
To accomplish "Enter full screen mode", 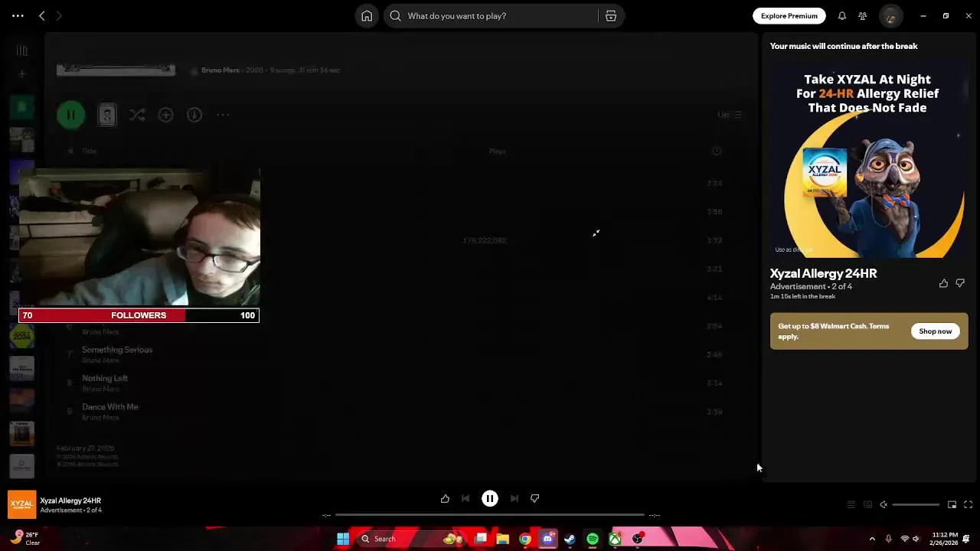I will (x=968, y=505).
